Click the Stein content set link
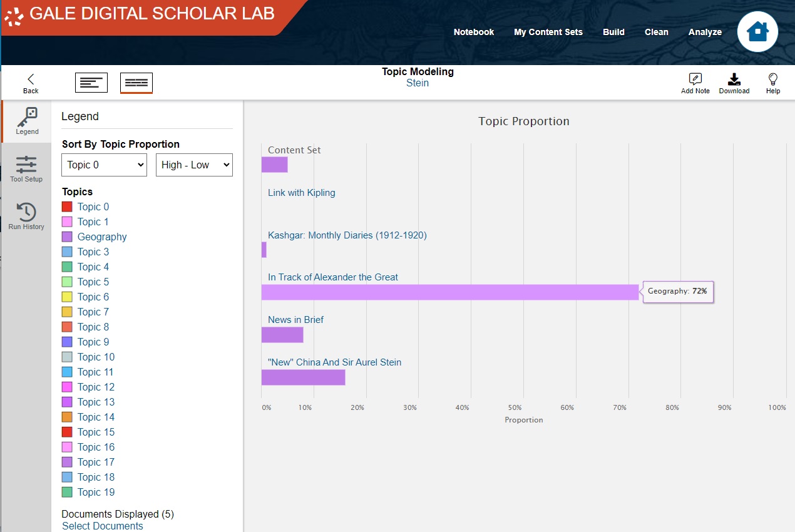The width and height of the screenshot is (795, 532). (x=418, y=83)
